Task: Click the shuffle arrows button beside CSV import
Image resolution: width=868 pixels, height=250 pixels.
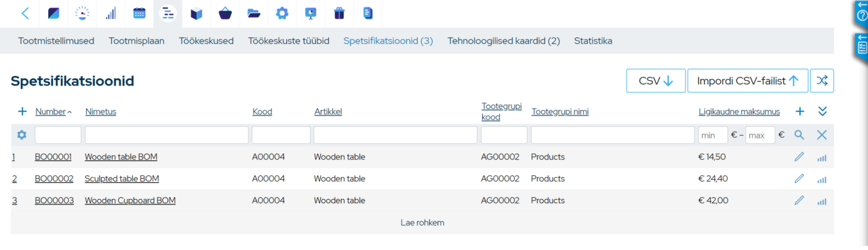Action: point(822,81)
